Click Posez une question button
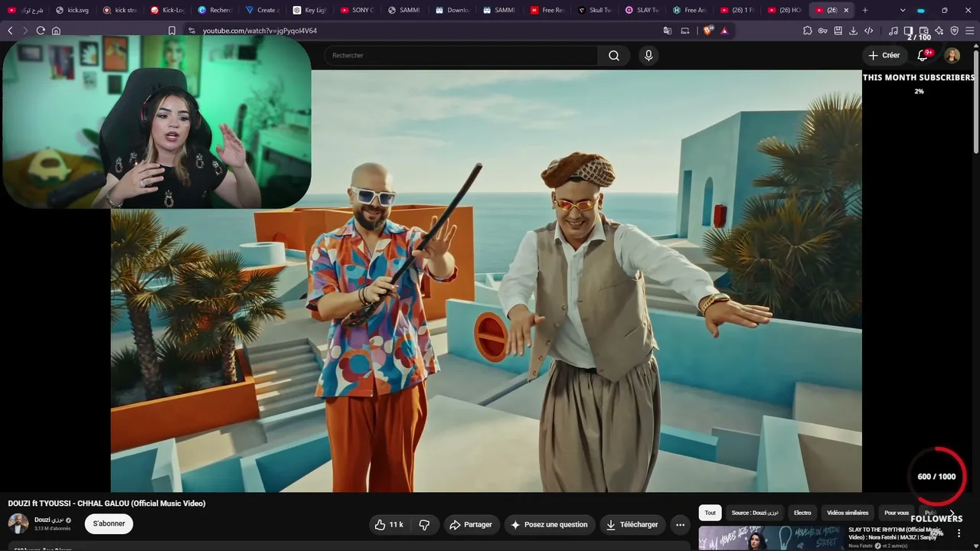The width and height of the screenshot is (980, 551). 550,524
